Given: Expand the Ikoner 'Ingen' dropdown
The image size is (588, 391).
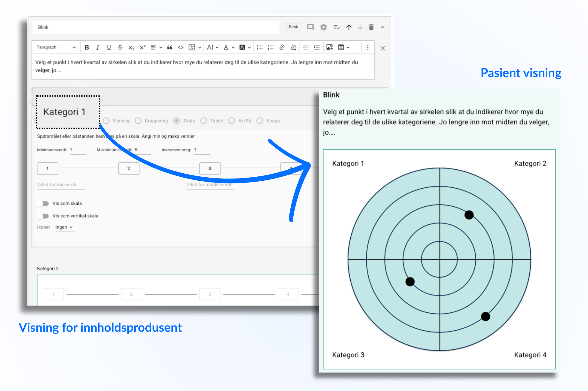Looking at the screenshot, I should point(64,227).
